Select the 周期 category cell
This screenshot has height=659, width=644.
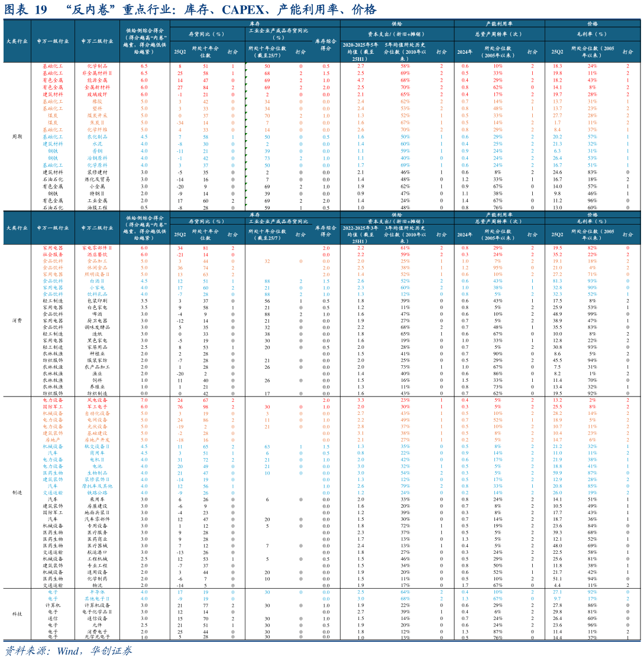[x=17, y=137]
